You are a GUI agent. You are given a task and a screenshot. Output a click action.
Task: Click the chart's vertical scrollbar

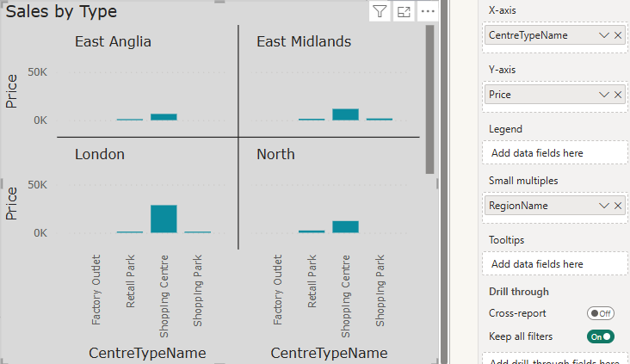point(429,99)
